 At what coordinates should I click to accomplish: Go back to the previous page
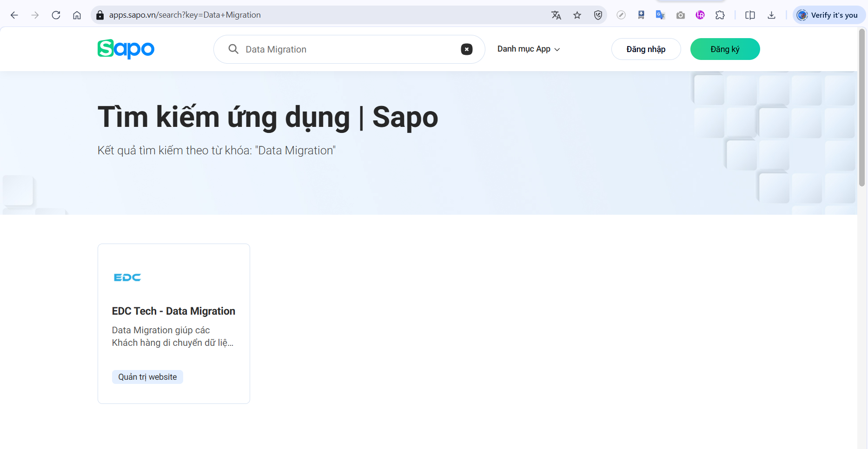[x=14, y=15]
